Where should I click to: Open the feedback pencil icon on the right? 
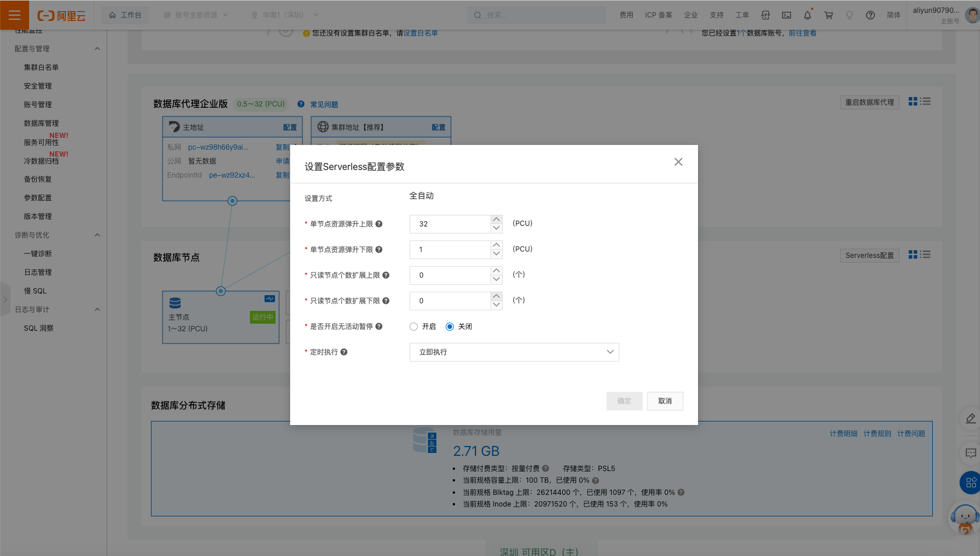[x=970, y=418]
